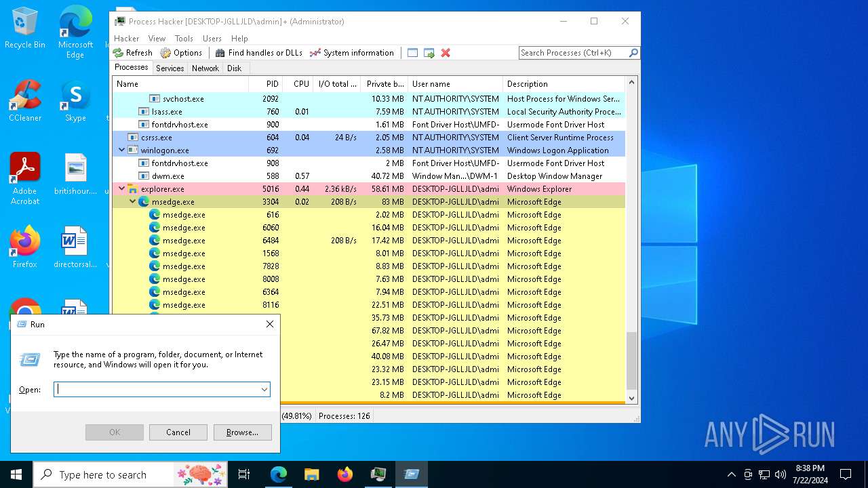Sort by the Name column header
This screenshot has height=488, width=868.
[180, 84]
